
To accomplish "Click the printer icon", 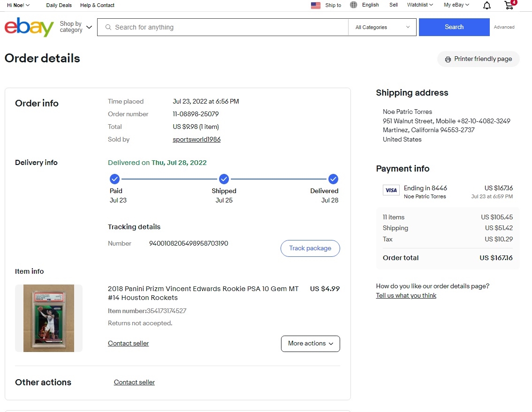I will [448, 60].
